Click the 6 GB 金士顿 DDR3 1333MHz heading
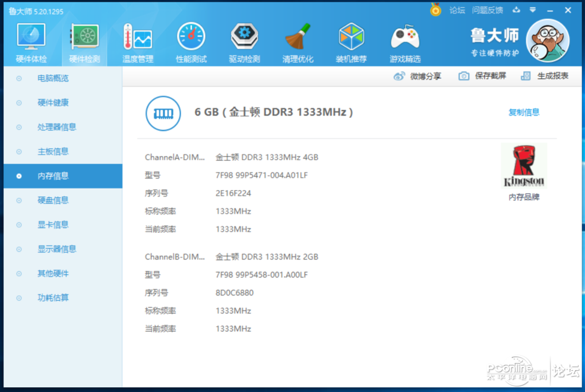This screenshot has height=392, width=585. point(273,112)
